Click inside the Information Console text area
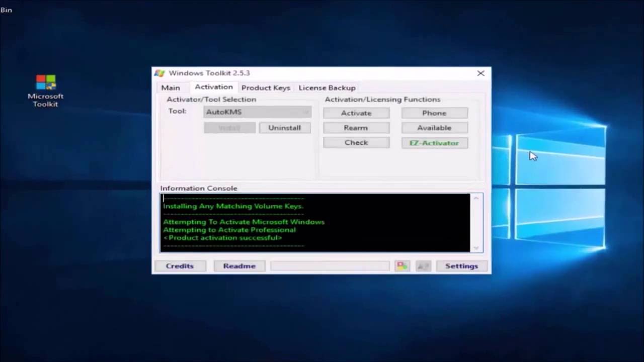The width and height of the screenshot is (644, 362). coord(315,223)
